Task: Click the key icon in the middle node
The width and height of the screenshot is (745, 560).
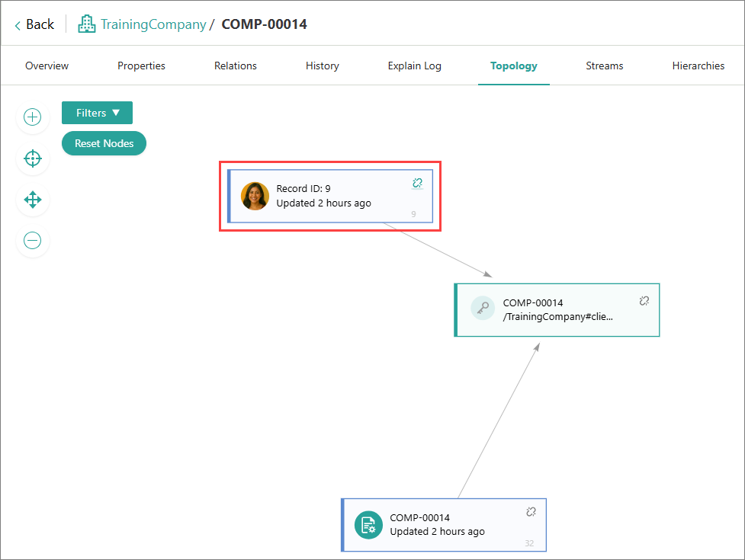Action: (x=483, y=309)
